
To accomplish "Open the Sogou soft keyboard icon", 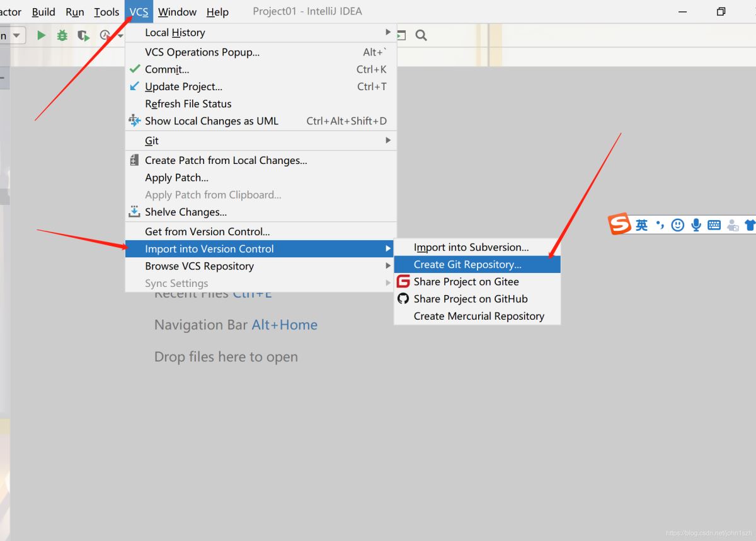I will click(714, 224).
